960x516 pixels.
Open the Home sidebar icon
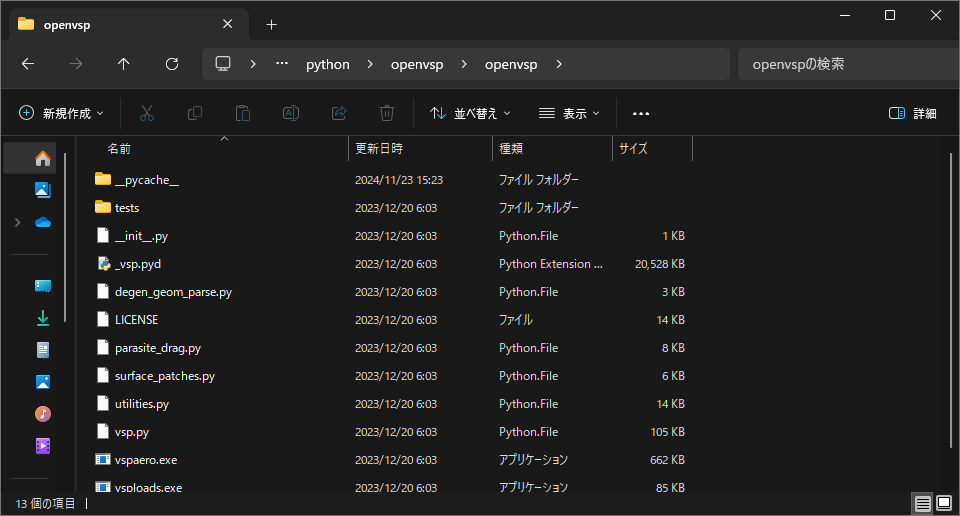42,159
